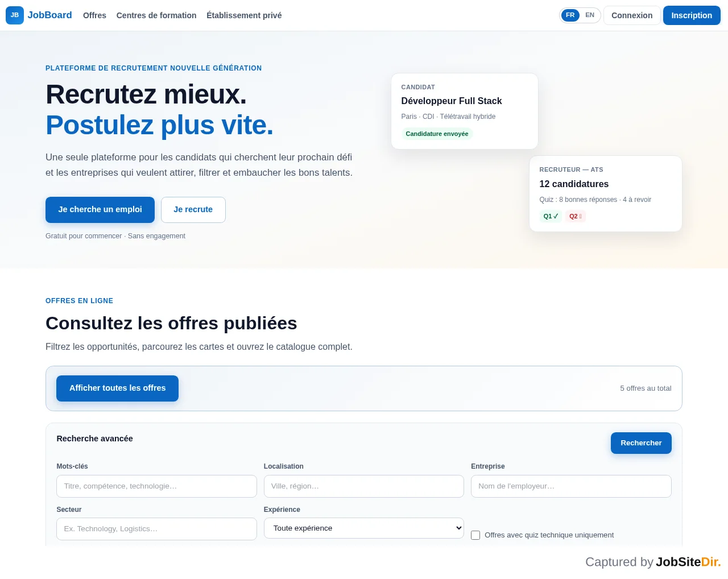
Task: Show all offers with 'Afficher toutes les offres'
Action: pos(117,388)
